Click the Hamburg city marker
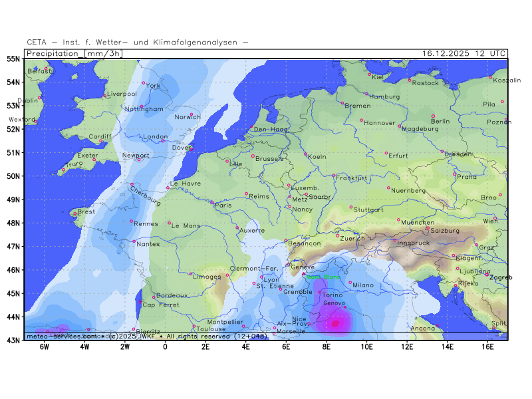This screenshot has height=399, width=532. pyautogui.click(x=366, y=94)
